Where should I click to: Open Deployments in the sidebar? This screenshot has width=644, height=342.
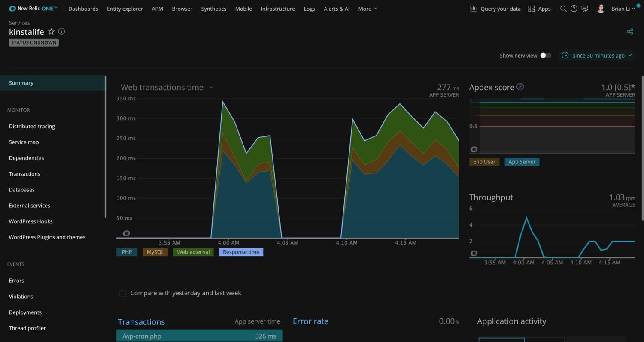coord(25,312)
